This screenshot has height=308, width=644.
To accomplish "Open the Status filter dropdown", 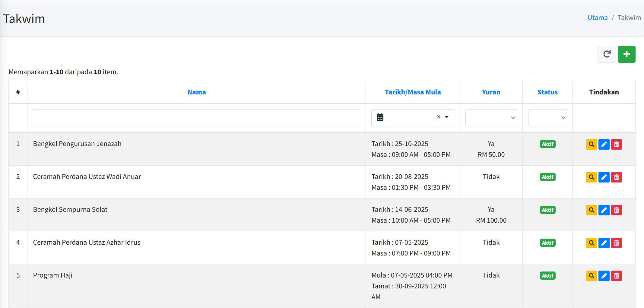I will [x=547, y=118].
